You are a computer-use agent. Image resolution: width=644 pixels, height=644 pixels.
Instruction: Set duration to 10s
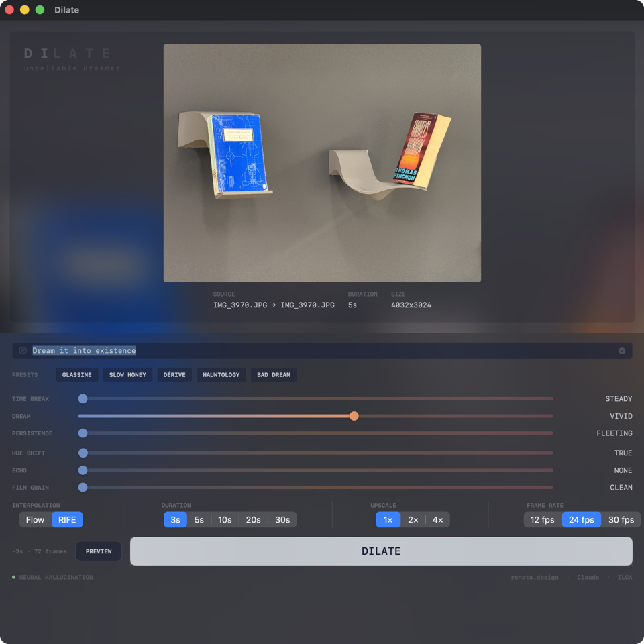[225, 520]
